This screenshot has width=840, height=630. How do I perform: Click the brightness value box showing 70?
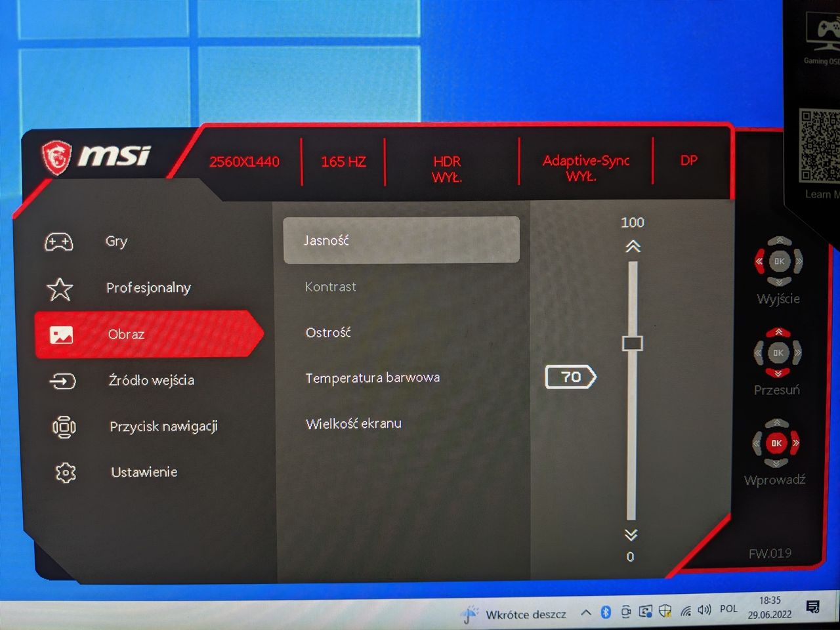click(571, 377)
